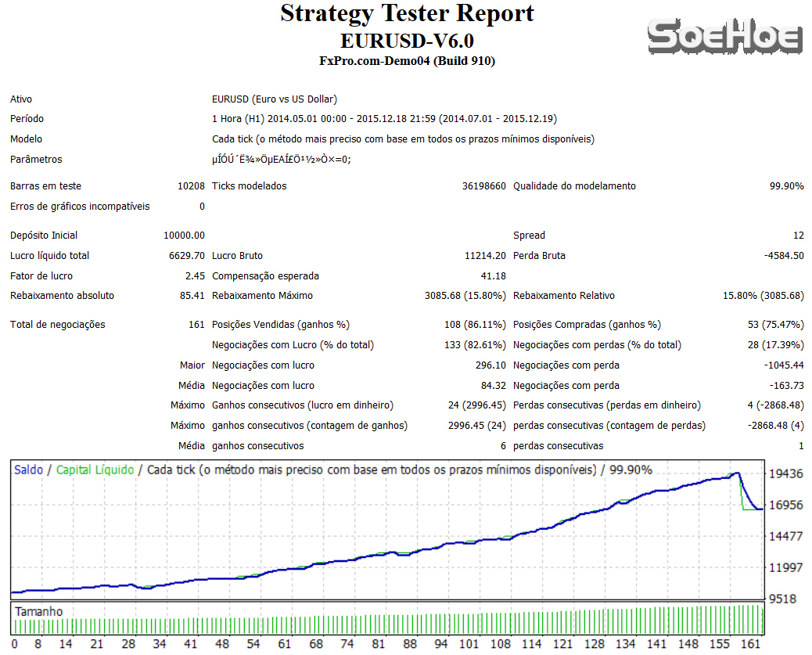Click the Fator de lucro value 2.45
The width and height of the screenshot is (812, 655).
(193, 275)
